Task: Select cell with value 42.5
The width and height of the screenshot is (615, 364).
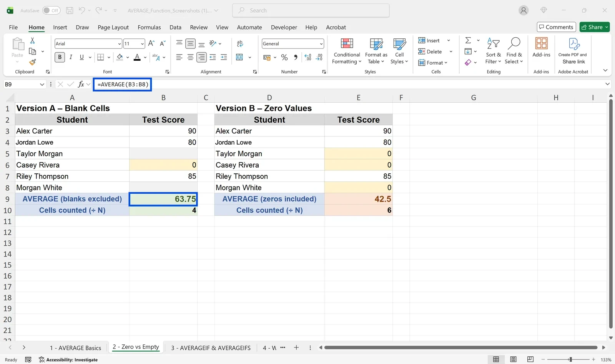Action: 359,199
